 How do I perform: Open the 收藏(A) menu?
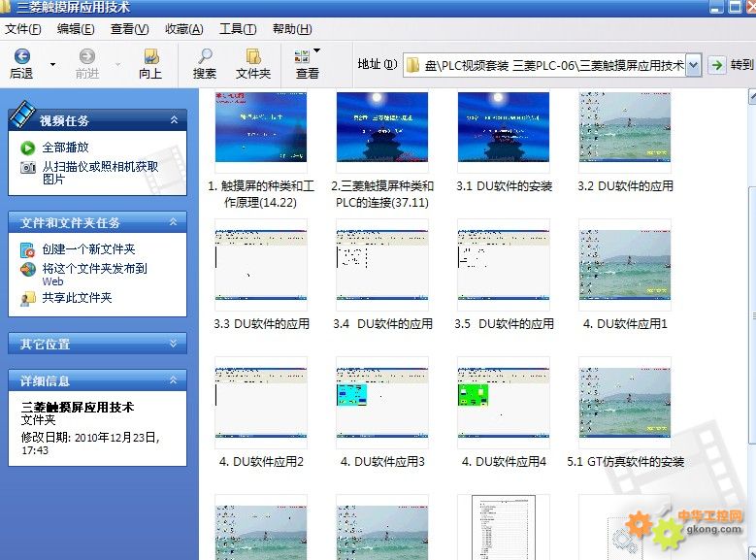coord(184,29)
